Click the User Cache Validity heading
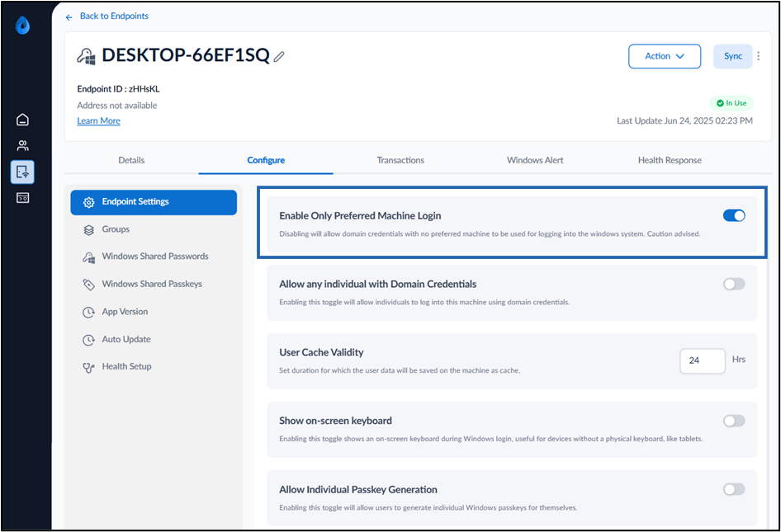 click(321, 352)
